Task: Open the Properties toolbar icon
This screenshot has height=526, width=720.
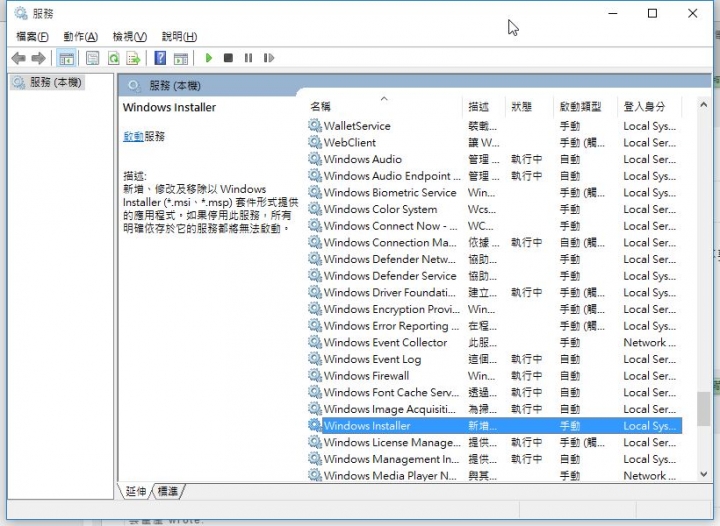Action: pos(92,58)
